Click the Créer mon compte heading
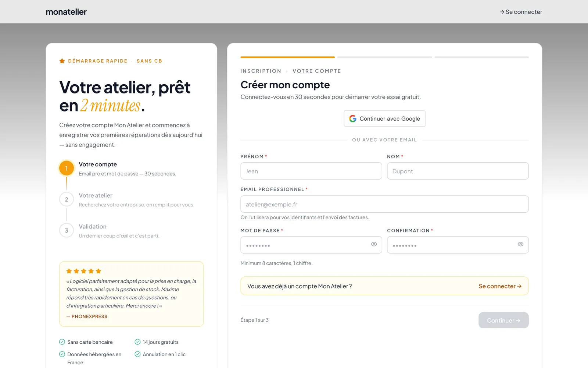This screenshot has height=368, width=588. 285,85
